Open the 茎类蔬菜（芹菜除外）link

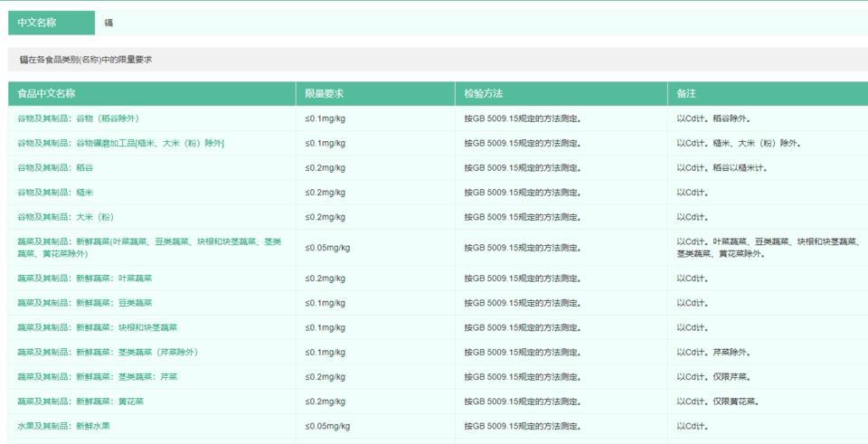[x=107, y=352]
